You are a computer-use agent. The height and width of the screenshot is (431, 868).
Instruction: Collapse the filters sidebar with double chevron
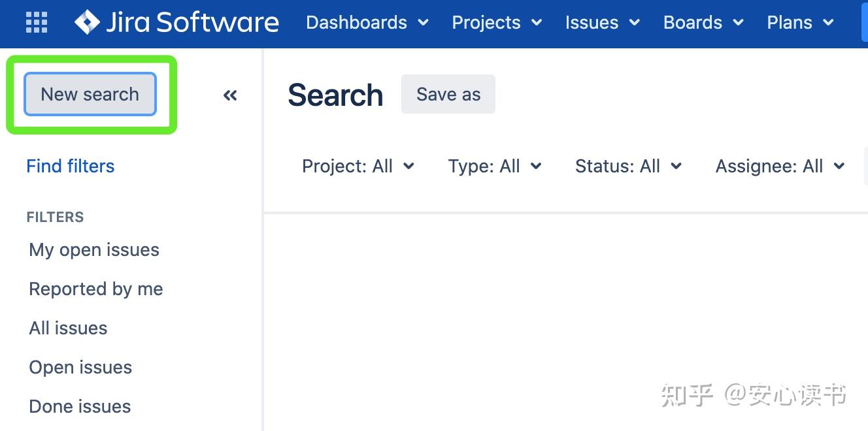coord(230,95)
